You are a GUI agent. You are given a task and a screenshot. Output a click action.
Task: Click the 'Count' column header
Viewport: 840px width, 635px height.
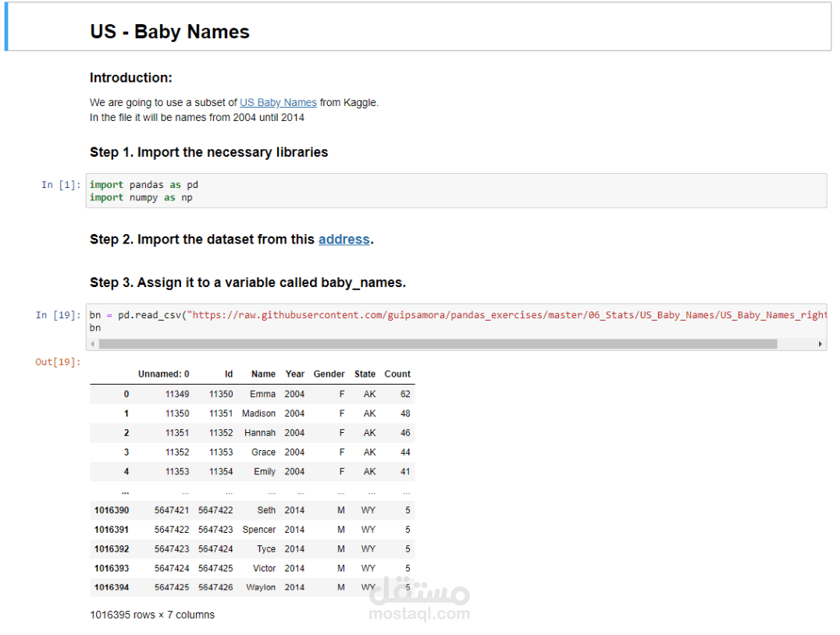(x=397, y=374)
